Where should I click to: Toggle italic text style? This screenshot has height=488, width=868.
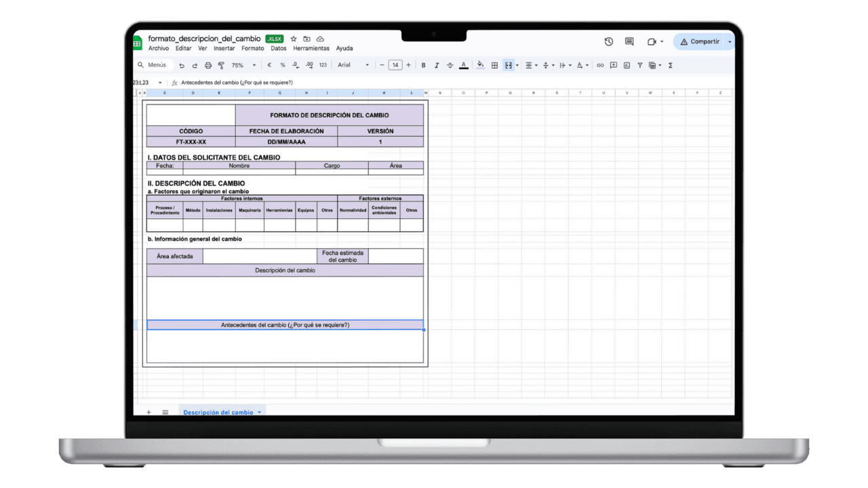pyautogui.click(x=437, y=66)
